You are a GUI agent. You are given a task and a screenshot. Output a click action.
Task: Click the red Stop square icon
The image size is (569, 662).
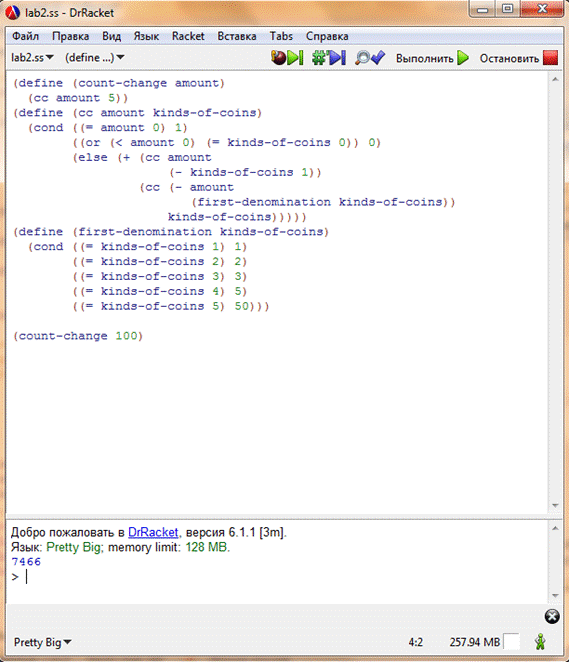click(550, 58)
